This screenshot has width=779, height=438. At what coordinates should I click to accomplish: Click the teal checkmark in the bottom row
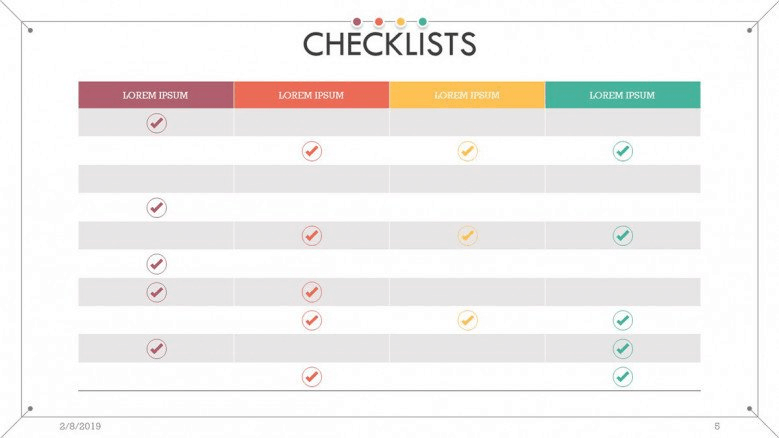click(623, 377)
